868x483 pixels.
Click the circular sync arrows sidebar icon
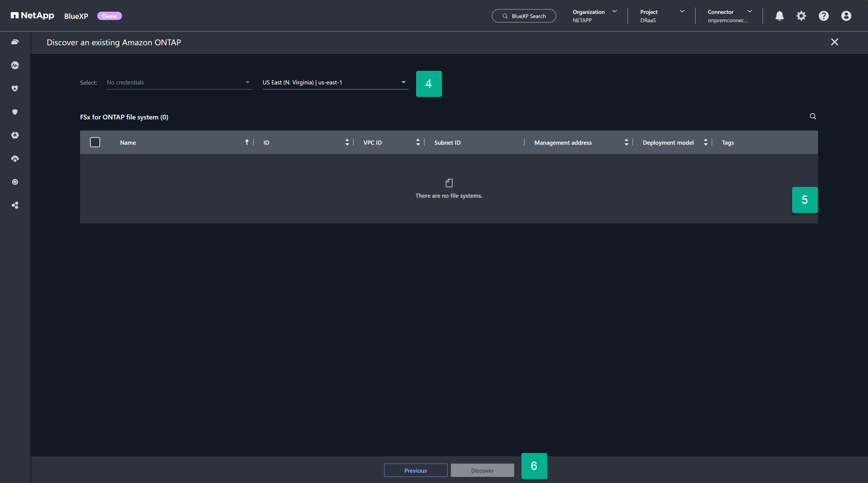pos(15,182)
